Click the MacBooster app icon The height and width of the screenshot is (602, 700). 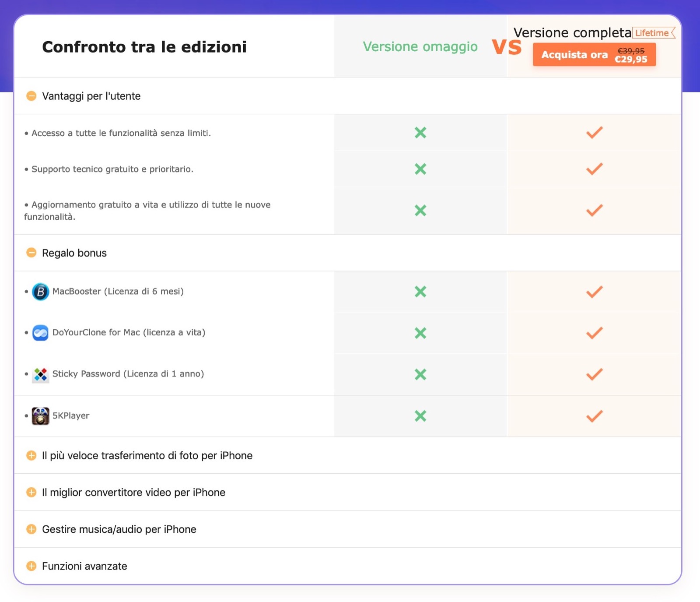coord(40,292)
